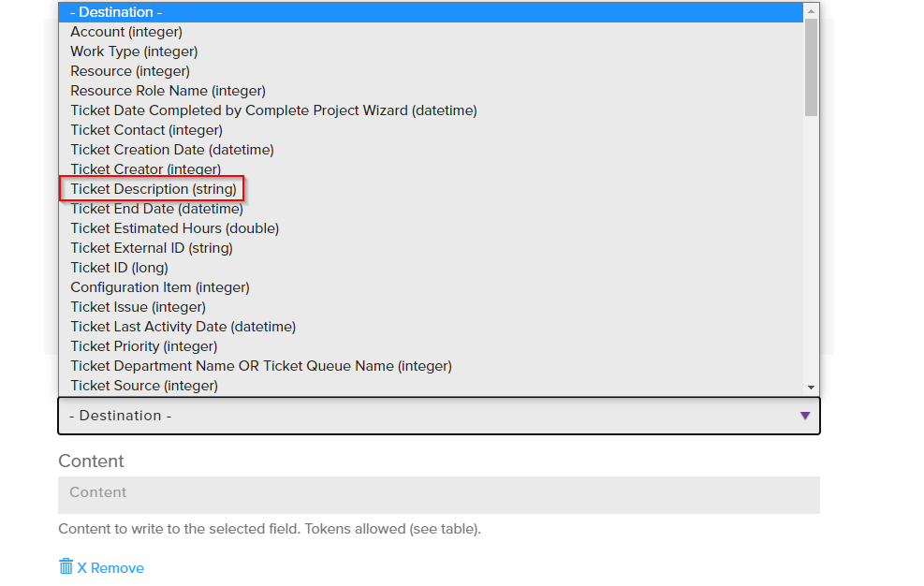Select Ticket ID (long) option

tap(119, 268)
